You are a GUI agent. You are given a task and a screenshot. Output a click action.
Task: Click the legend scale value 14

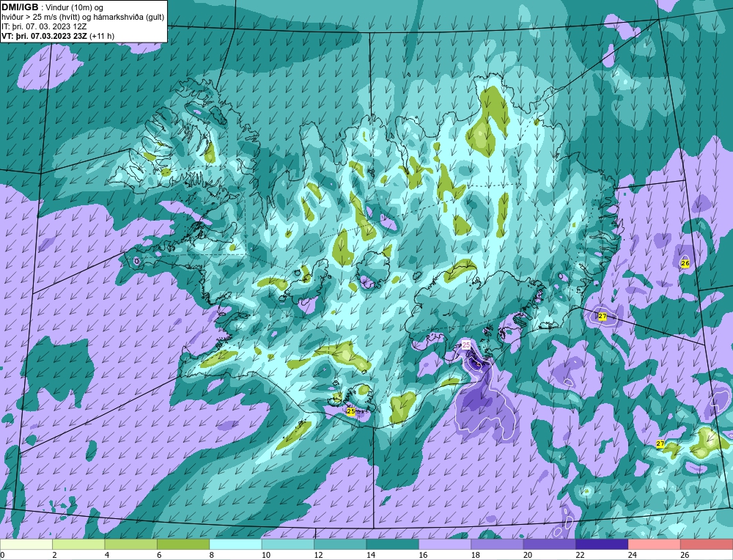click(371, 555)
